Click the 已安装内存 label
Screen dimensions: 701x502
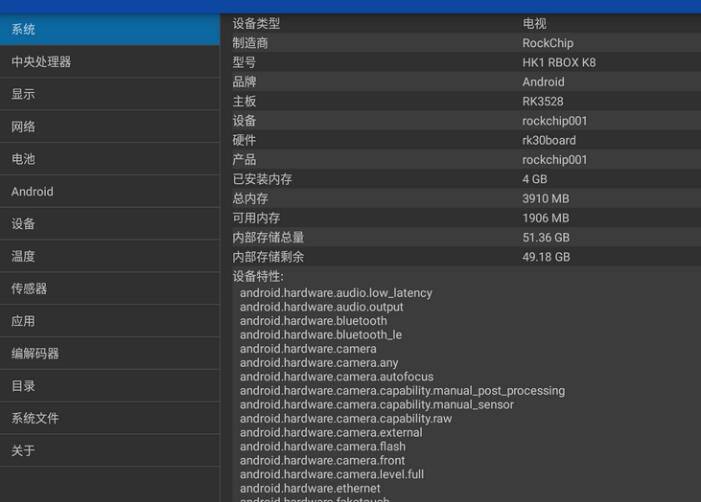click(x=262, y=179)
